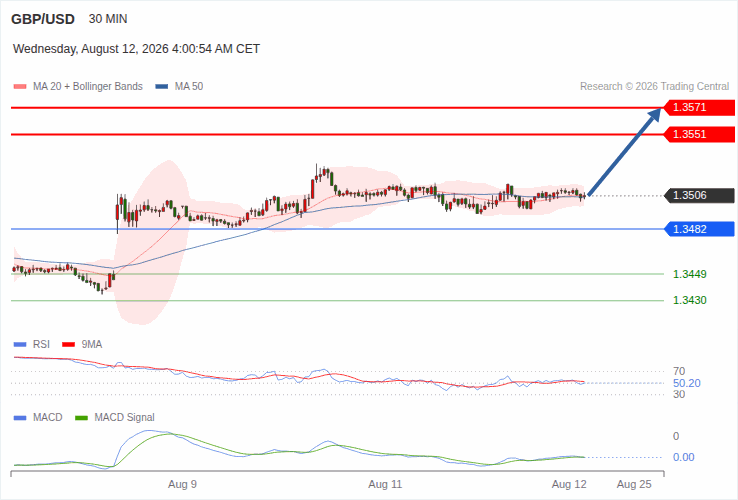Click the Aug 11 date axis label
The image size is (738, 500).
385,484
